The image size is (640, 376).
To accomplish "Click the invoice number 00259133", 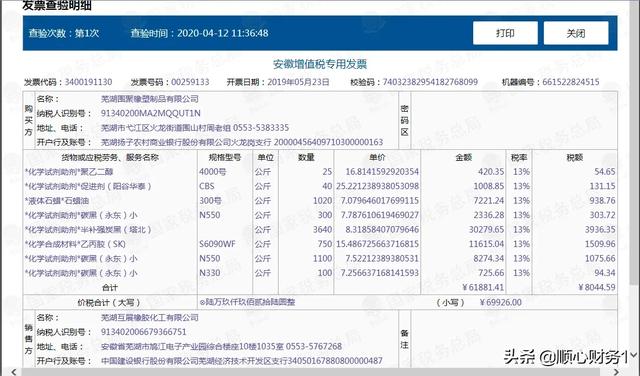I will pyautogui.click(x=190, y=82).
